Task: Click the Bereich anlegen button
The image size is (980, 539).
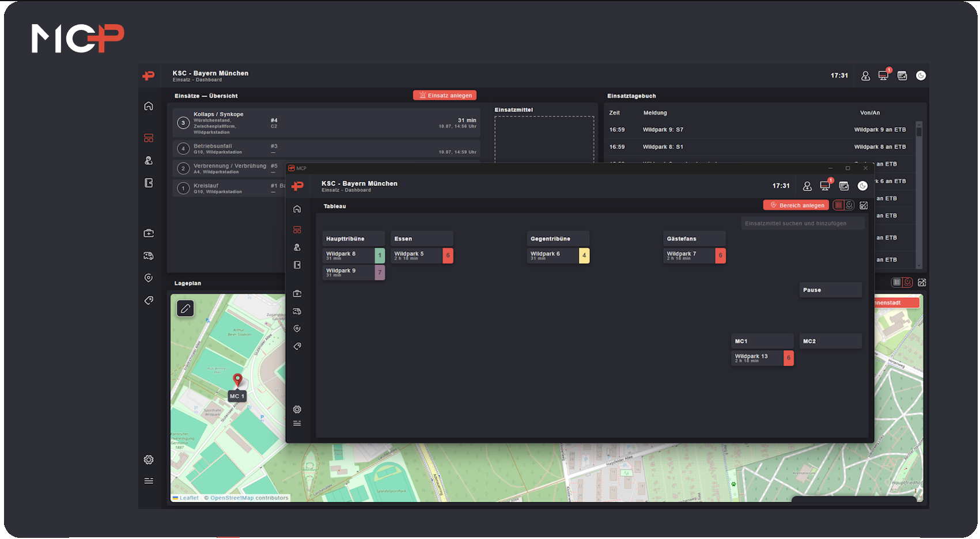Action: (796, 205)
